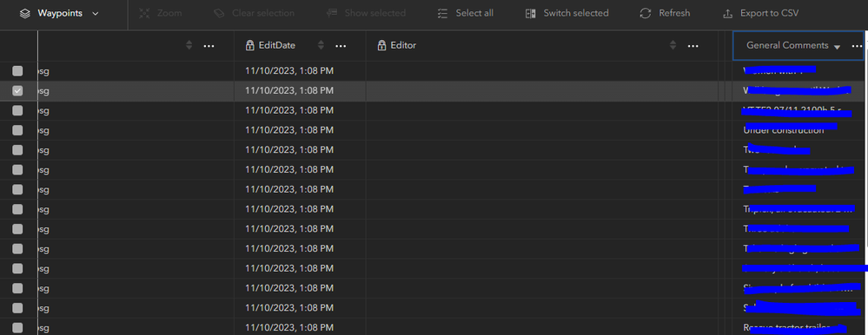Tick checkbox of the VET52 comment row
This screenshot has width=868, height=335.
tap(17, 110)
